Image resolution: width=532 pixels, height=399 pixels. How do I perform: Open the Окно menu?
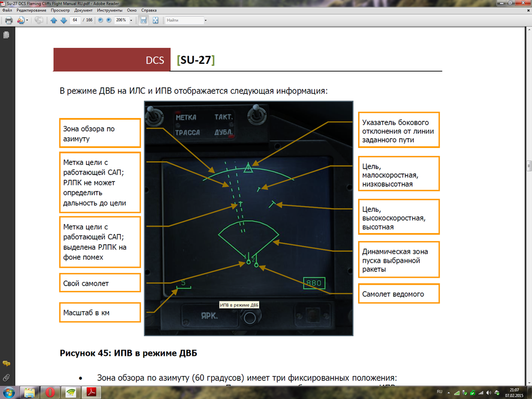point(132,10)
